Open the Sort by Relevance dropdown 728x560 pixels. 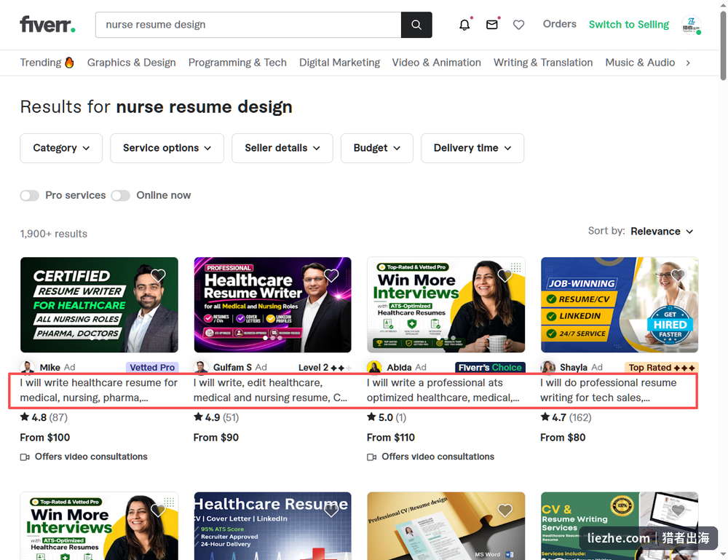pos(662,232)
